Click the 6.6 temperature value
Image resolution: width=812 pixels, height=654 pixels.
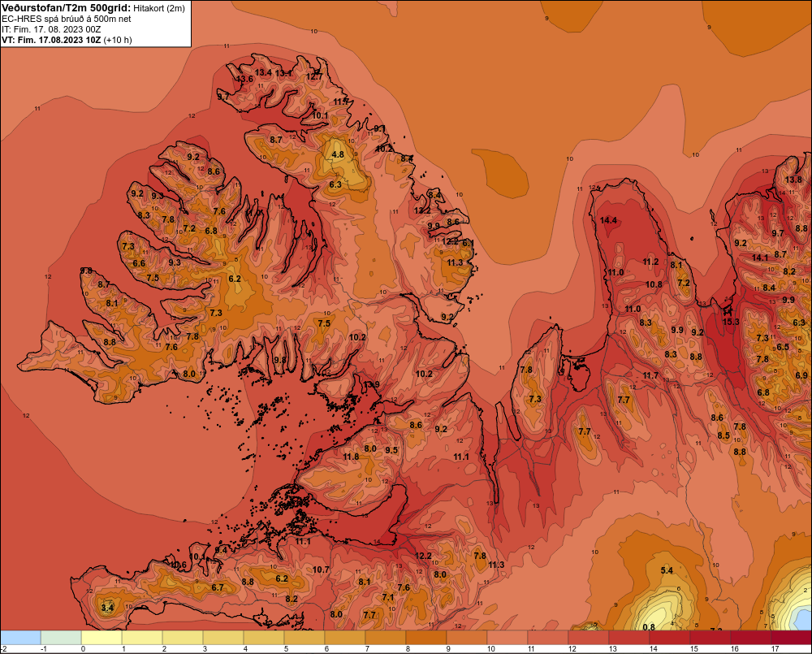tap(139, 263)
